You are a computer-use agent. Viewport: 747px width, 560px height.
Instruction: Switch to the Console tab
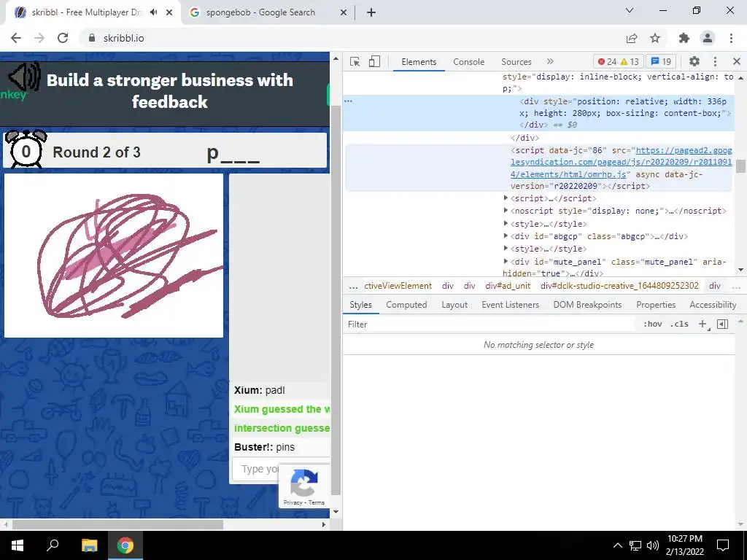click(469, 62)
